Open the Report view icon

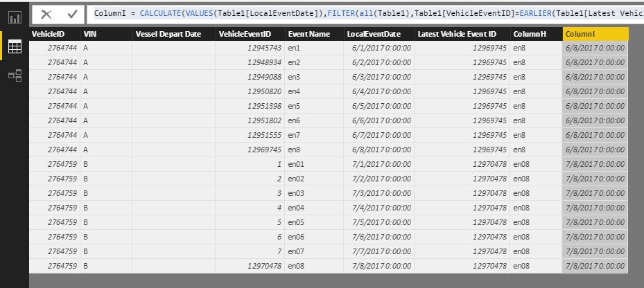tap(15, 17)
